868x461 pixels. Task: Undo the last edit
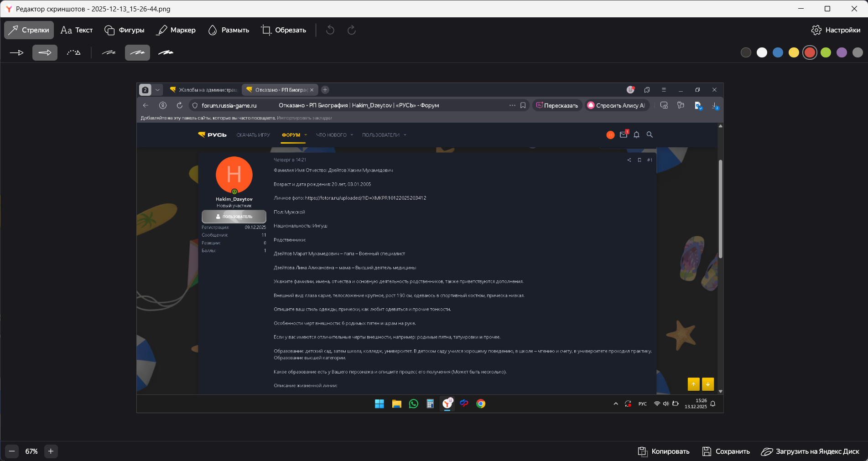330,30
